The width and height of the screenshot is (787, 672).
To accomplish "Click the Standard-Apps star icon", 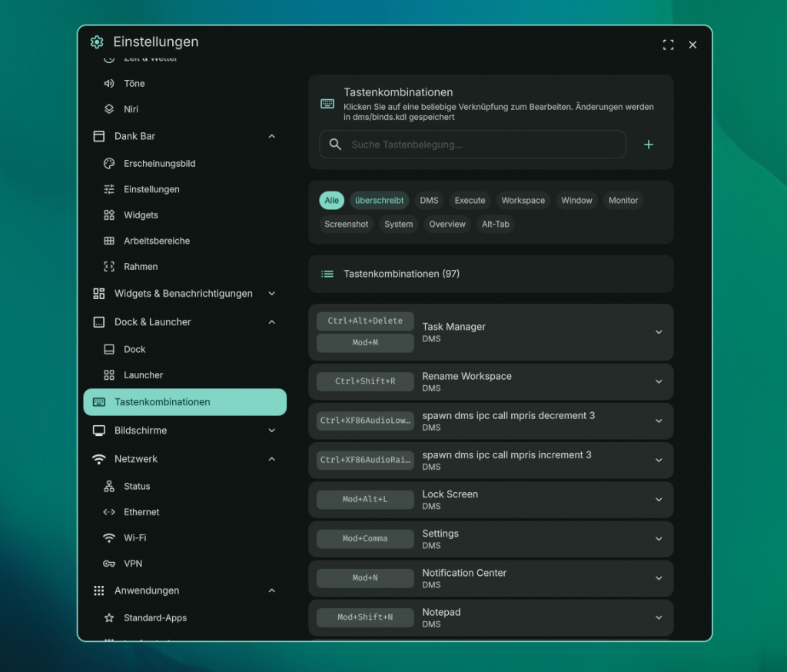I will [109, 617].
